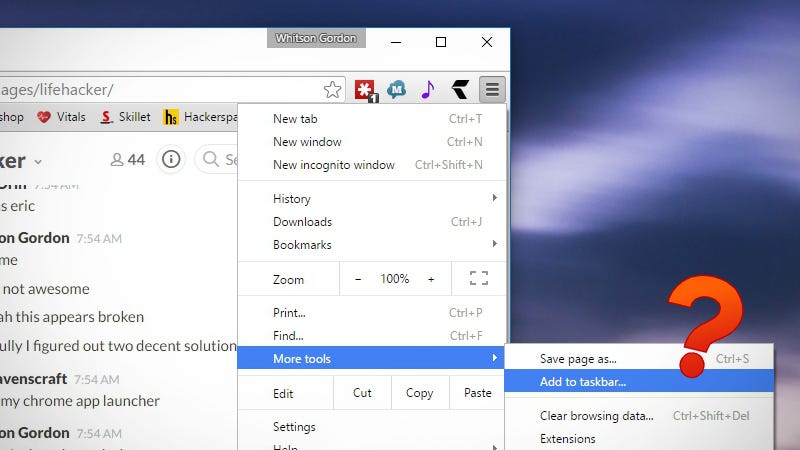This screenshot has height=450, width=800.
Task: Show channel info with the circled i icon
Action: coord(171,159)
